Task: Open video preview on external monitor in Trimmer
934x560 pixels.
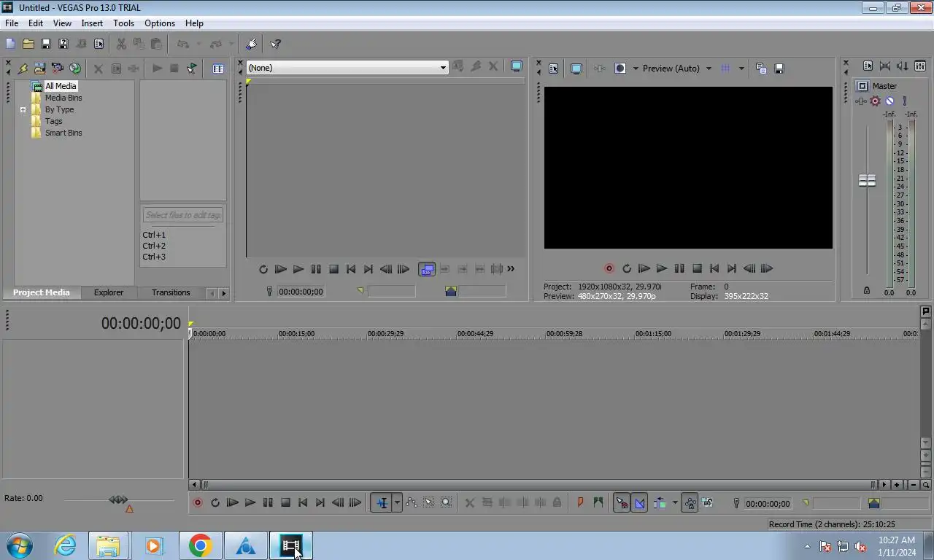Action: [x=517, y=66]
